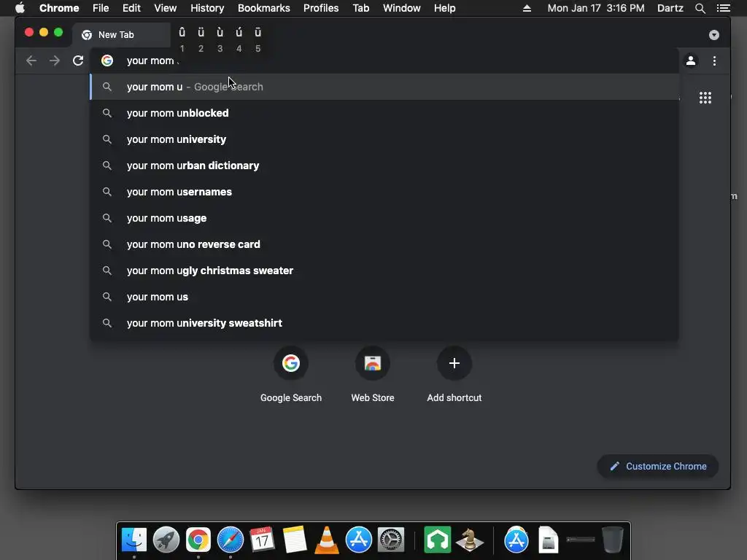This screenshot has height=560, width=747.
Task: Click the eject icon in menu bar
Action: pos(527,8)
